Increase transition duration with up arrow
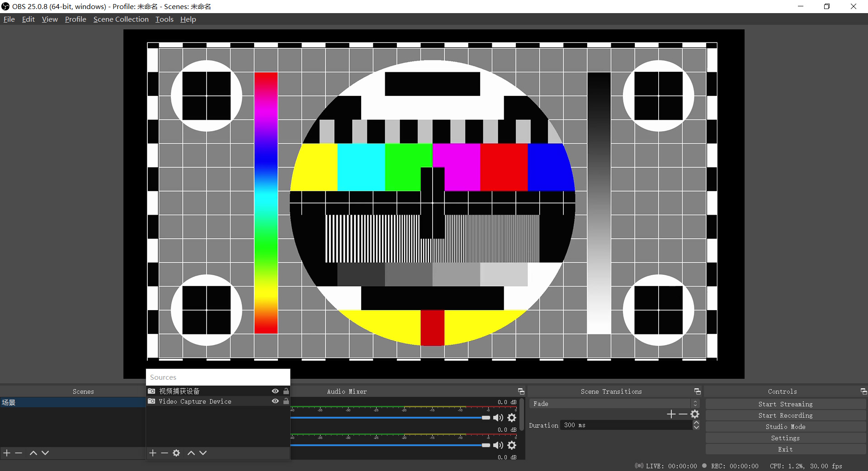The height and width of the screenshot is (471, 868). 696,423
